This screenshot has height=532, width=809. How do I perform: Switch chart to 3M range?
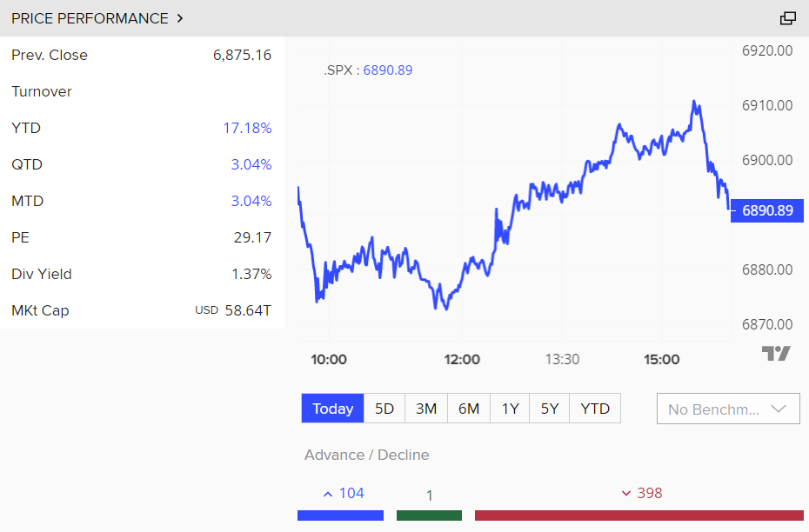click(x=426, y=409)
